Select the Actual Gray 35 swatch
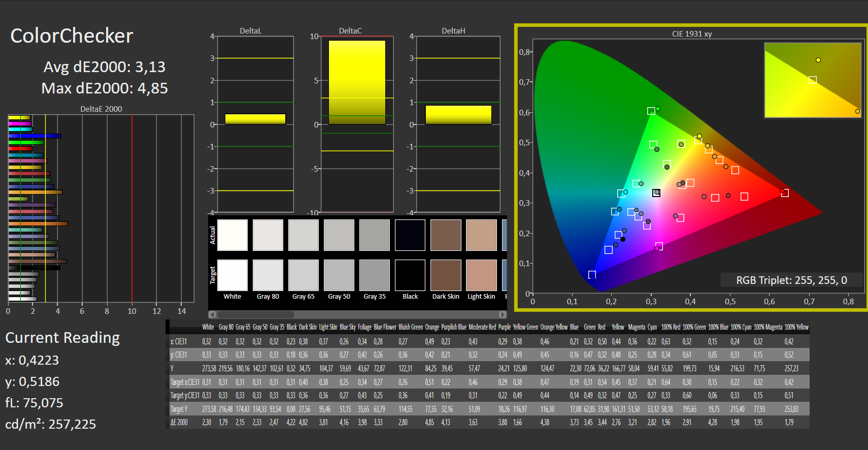The image size is (868, 450). [x=375, y=235]
